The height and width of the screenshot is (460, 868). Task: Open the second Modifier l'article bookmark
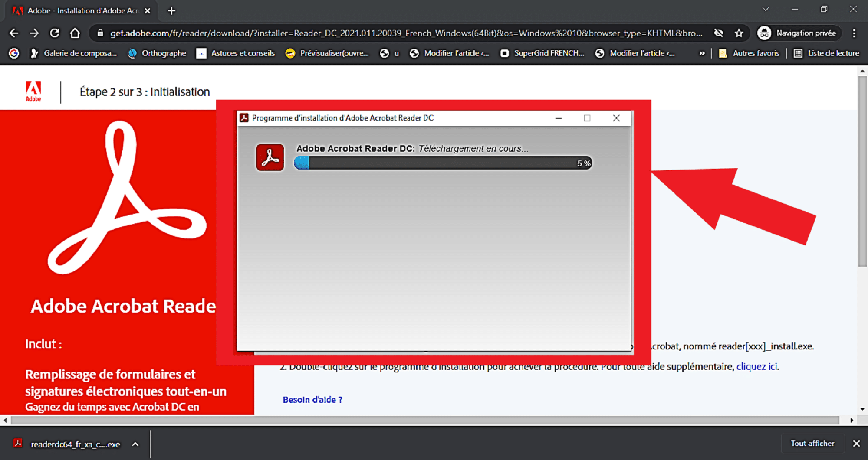coord(635,53)
